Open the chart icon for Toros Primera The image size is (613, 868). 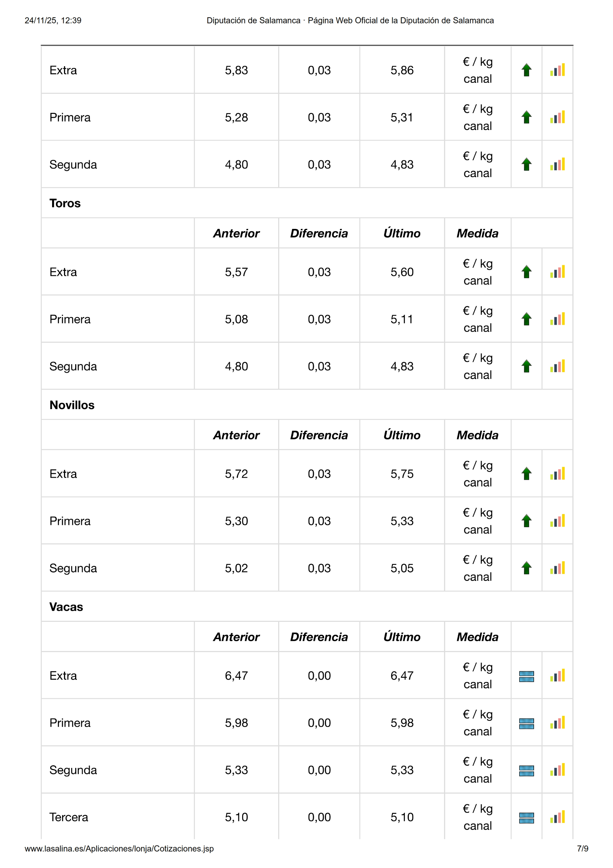tap(557, 319)
